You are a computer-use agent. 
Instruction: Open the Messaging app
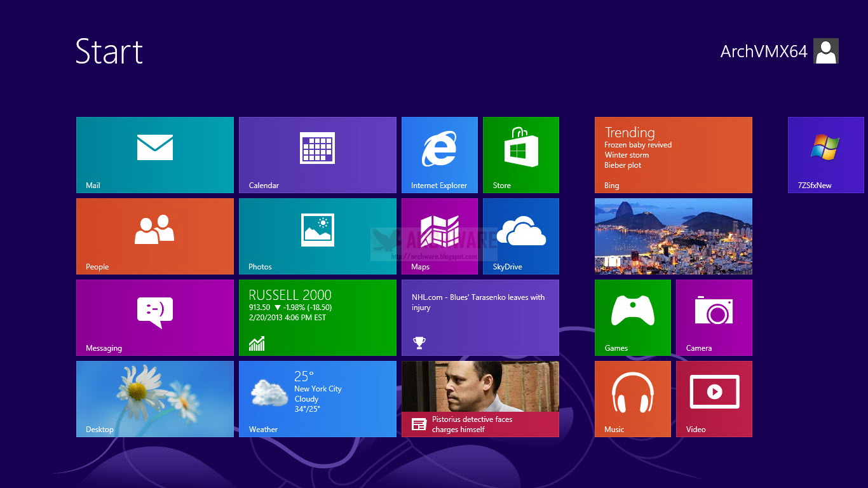[x=154, y=317]
